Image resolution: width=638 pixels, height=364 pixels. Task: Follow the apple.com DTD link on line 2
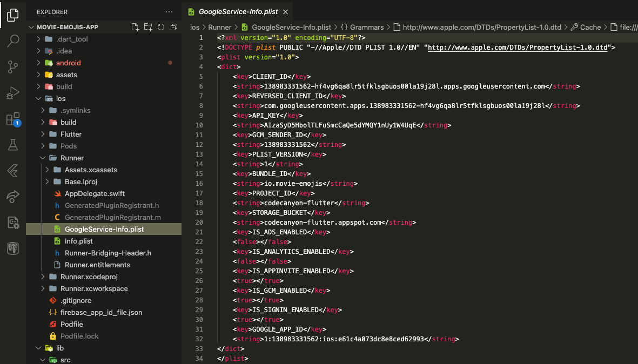click(518, 48)
